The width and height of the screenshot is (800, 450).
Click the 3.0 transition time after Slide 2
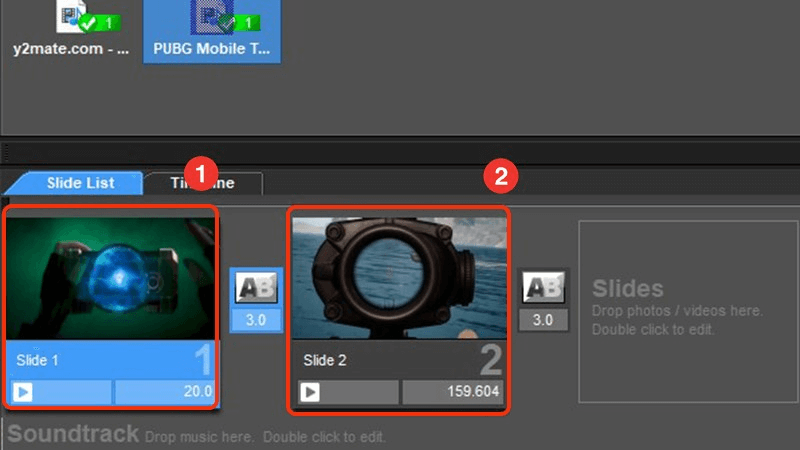(x=543, y=321)
